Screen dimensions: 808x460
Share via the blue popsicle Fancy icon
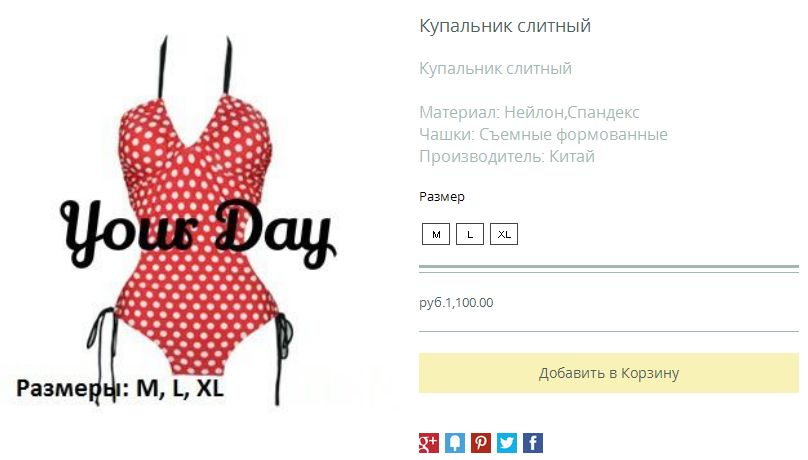[x=454, y=443]
